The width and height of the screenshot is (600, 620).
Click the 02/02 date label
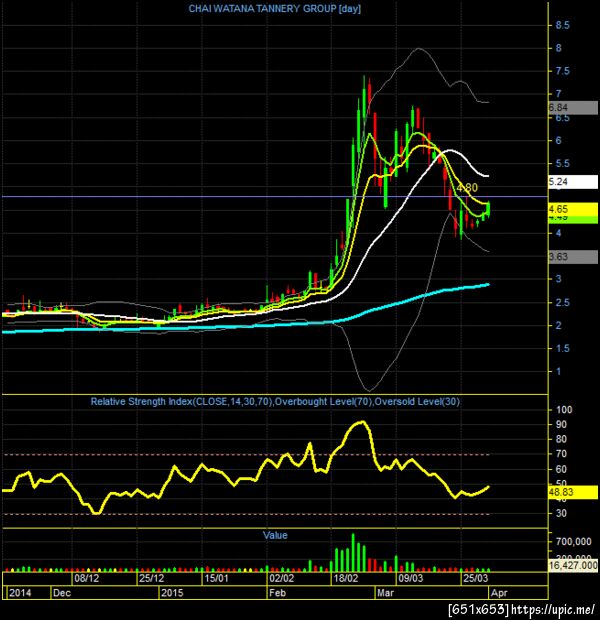282,578
